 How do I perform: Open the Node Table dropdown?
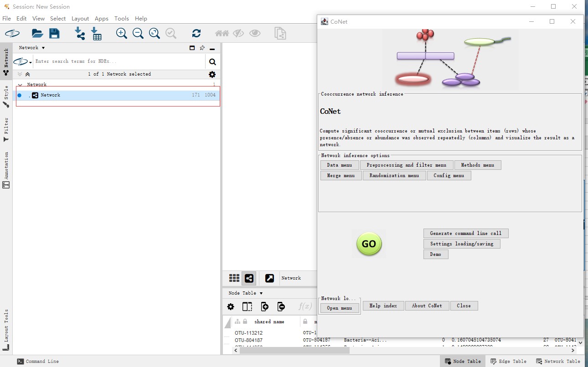click(246, 293)
